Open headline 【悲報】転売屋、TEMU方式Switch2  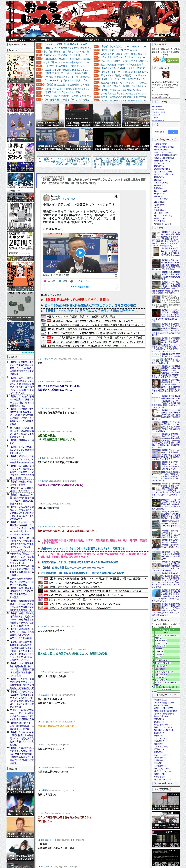point(120,50)
